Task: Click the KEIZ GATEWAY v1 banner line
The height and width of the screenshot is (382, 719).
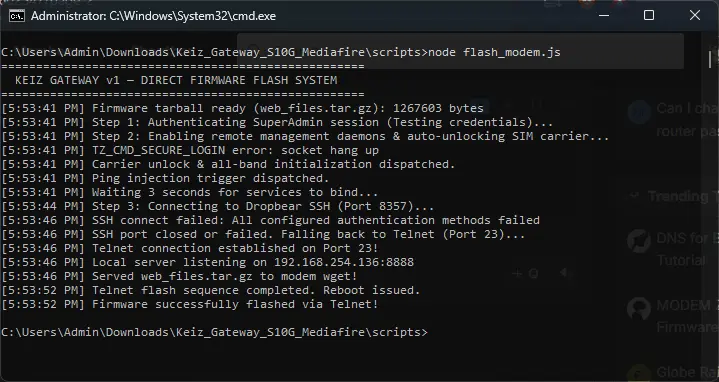Action: tap(176, 80)
